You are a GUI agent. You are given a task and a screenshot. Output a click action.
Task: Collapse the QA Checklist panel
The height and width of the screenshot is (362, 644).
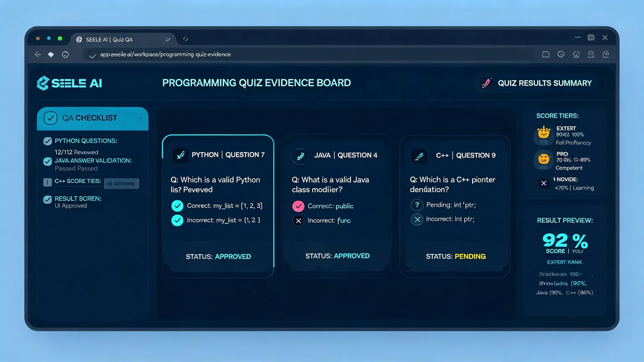[140, 118]
